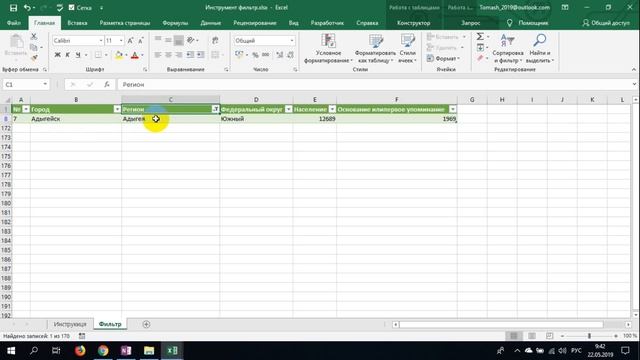This screenshot has width=640, height=360.
Task: Switch to page layout view icon
Action: click(532, 336)
